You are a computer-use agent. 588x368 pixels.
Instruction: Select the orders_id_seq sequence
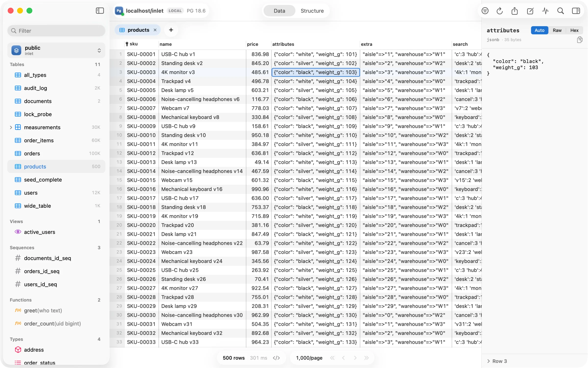(56, 271)
